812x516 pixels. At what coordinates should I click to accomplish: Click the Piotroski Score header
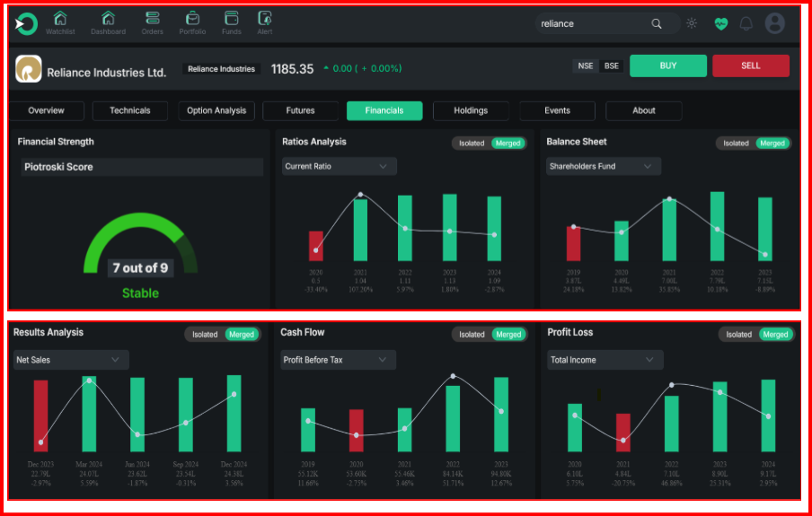point(142,167)
